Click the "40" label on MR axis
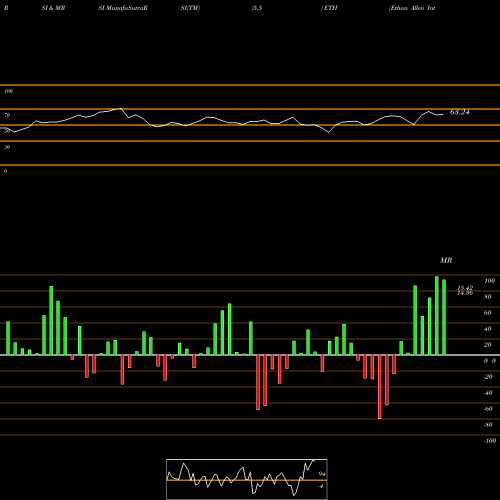Image resolution: width=500 pixels, height=500 pixels. pos(488,329)
